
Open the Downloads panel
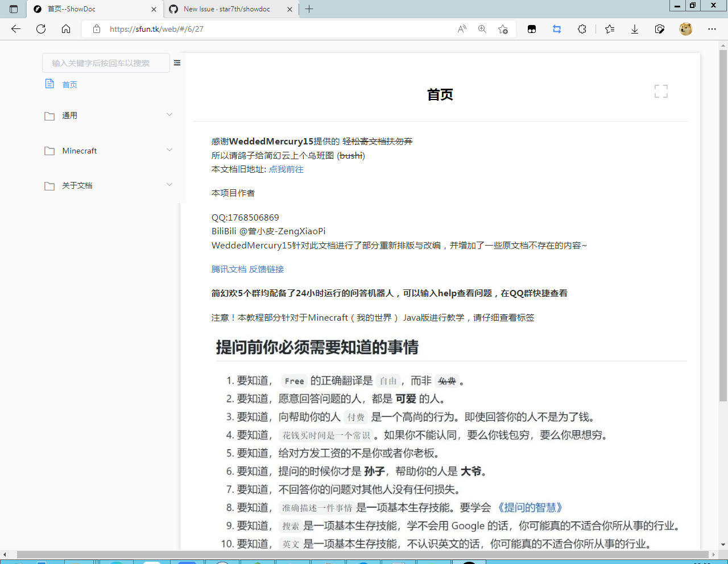(635, 29)
